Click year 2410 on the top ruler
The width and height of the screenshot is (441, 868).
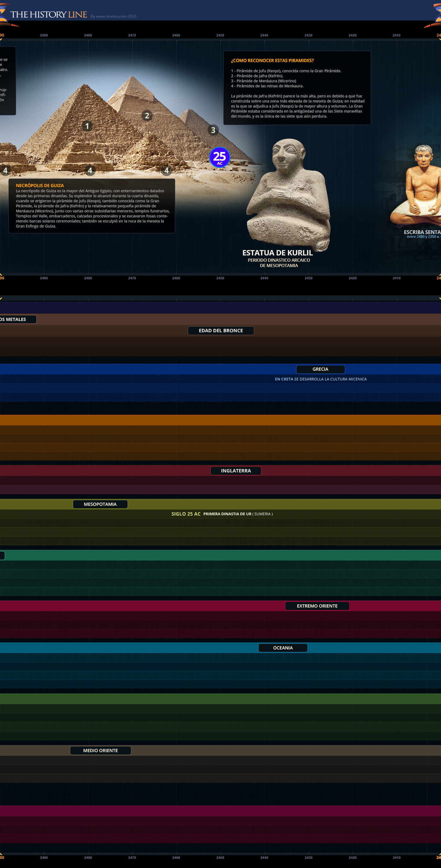(x=397, y=35)
